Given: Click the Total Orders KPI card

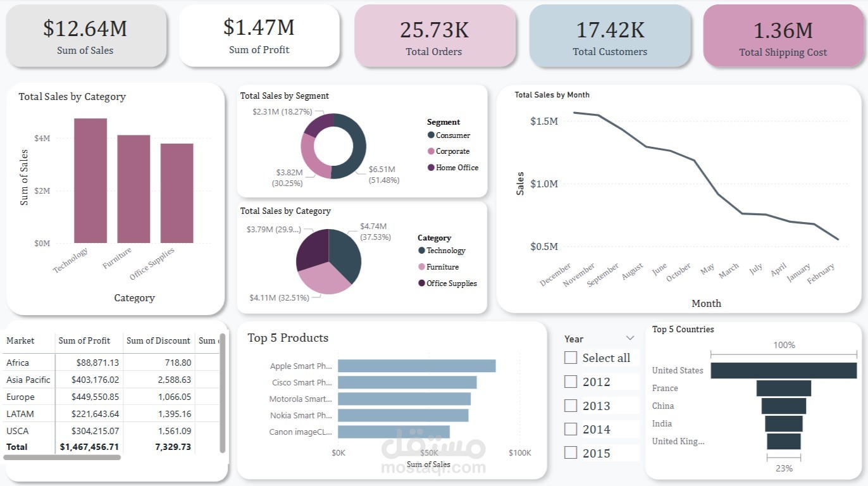Looking at the screenshot, I should tap(435, 35).
